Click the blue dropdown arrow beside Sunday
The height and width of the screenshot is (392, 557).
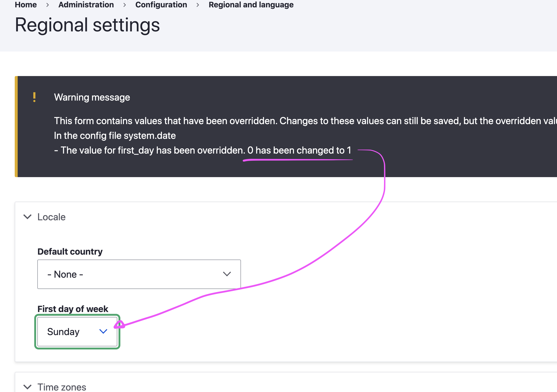(x=104, y=331)
